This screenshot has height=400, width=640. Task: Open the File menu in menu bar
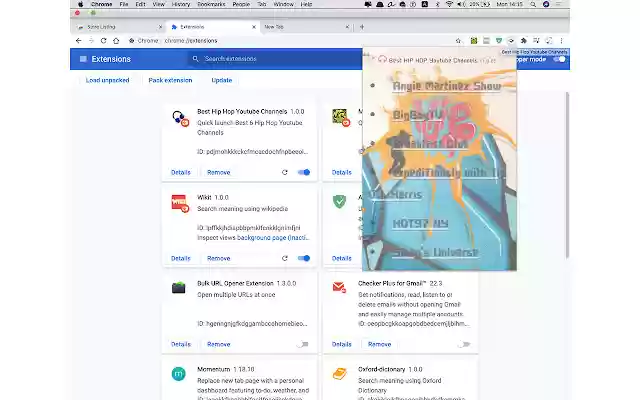pos(124,4)
